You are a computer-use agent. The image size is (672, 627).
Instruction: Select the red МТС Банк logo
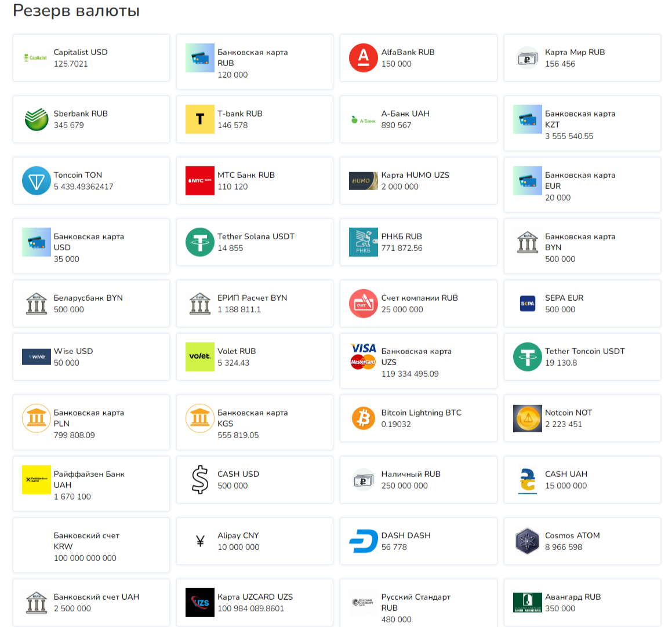(x=199, y=181)
